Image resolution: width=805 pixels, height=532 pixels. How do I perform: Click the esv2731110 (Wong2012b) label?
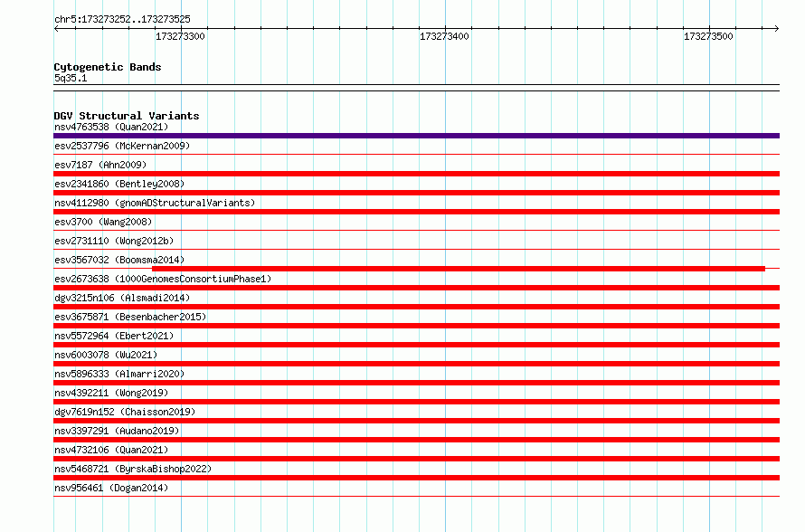(114, 241)
